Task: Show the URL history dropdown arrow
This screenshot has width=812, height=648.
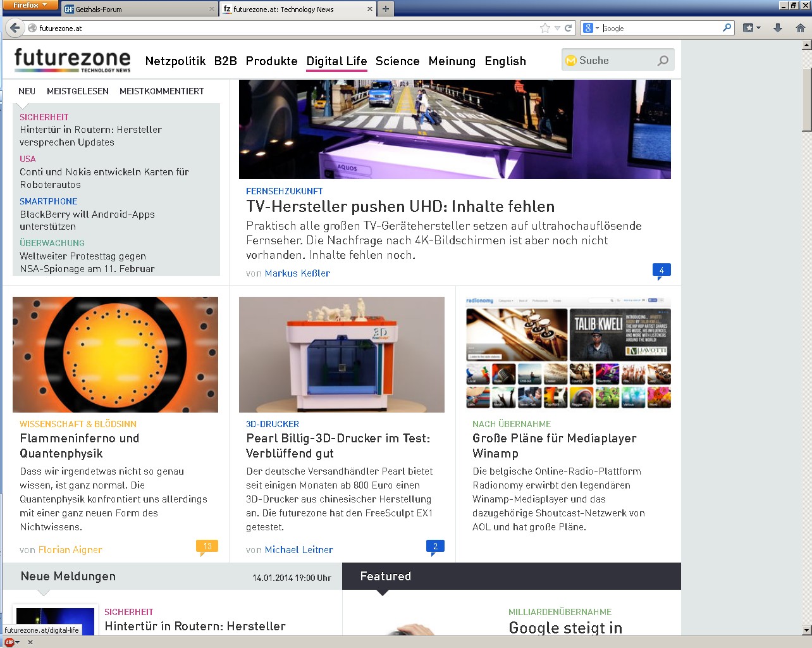Action: tap(557, 28)
